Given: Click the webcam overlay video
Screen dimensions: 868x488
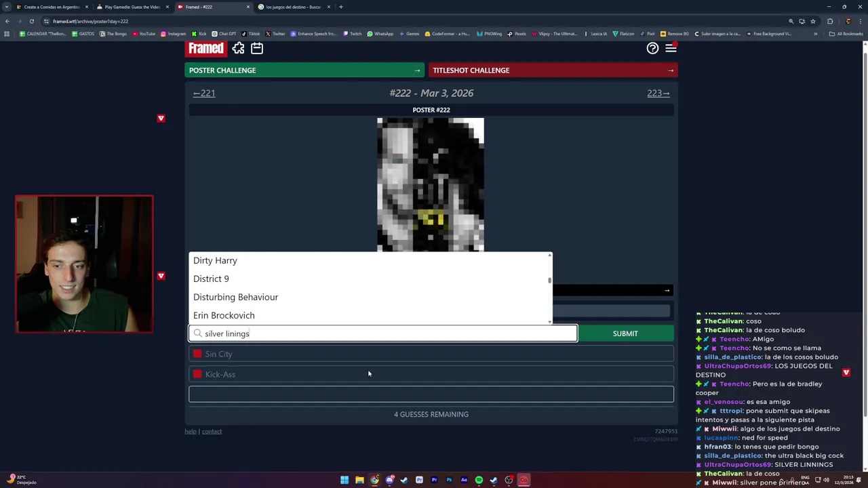Looking at the screenshot, I should (x=85, y=264).
